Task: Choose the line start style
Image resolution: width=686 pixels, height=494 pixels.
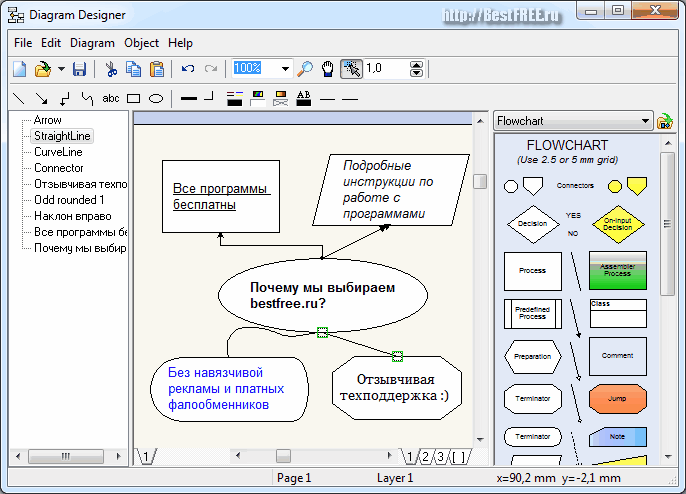Action: point(327,99)
